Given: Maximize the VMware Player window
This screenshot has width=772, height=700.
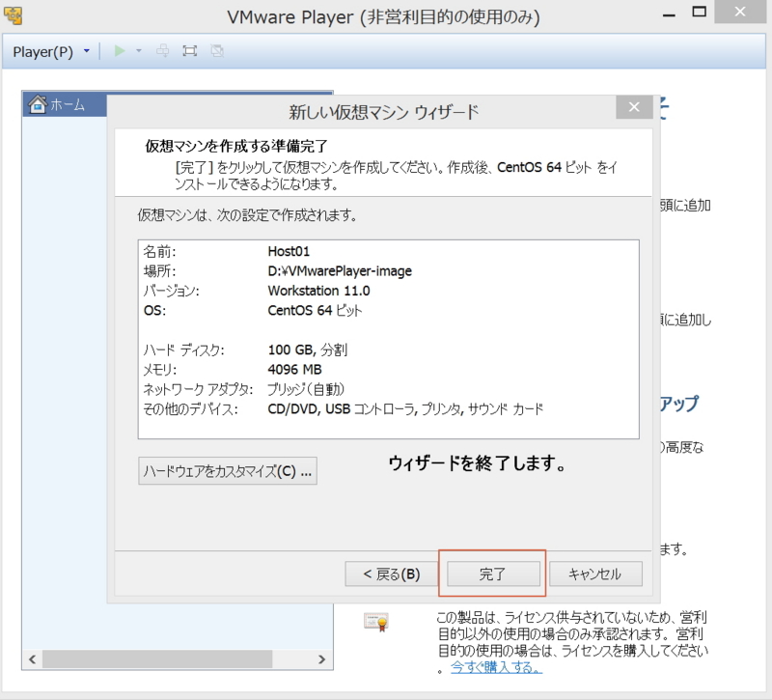Looking at the screenshot, I should [x=699, y=12].
